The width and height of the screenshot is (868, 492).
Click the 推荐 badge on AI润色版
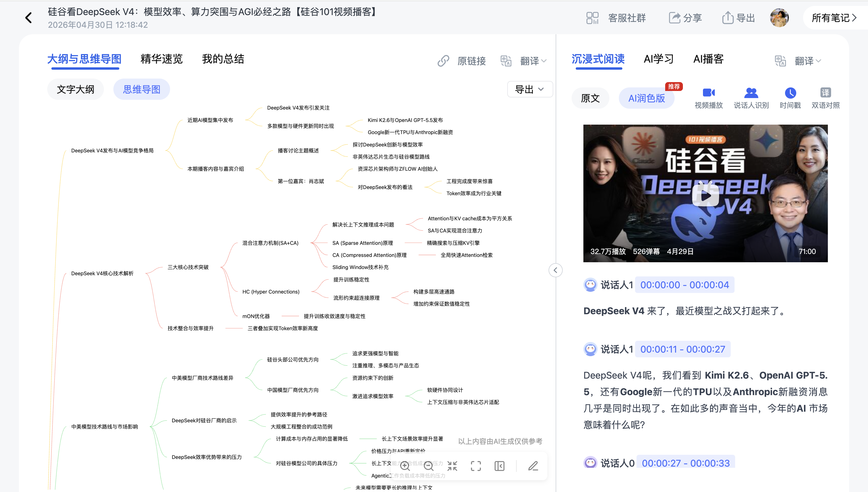pyautogui.click(x=674, y=87)
